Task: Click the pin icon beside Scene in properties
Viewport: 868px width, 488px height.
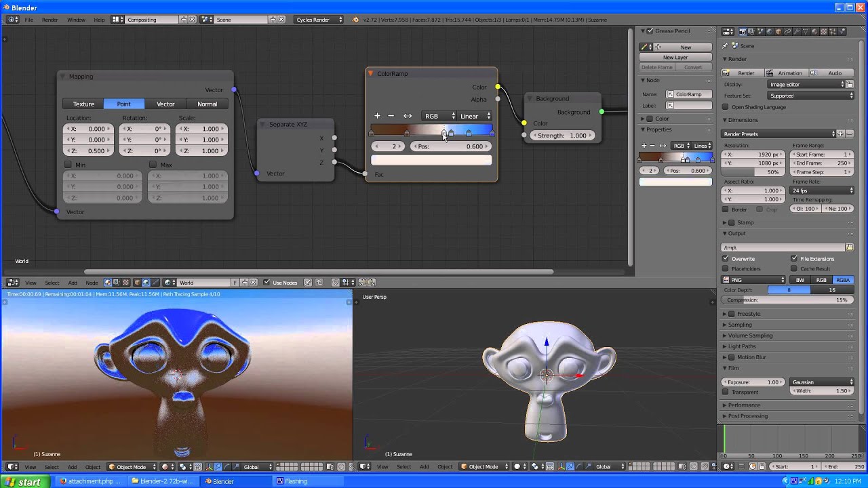Action: click(725, 46)
